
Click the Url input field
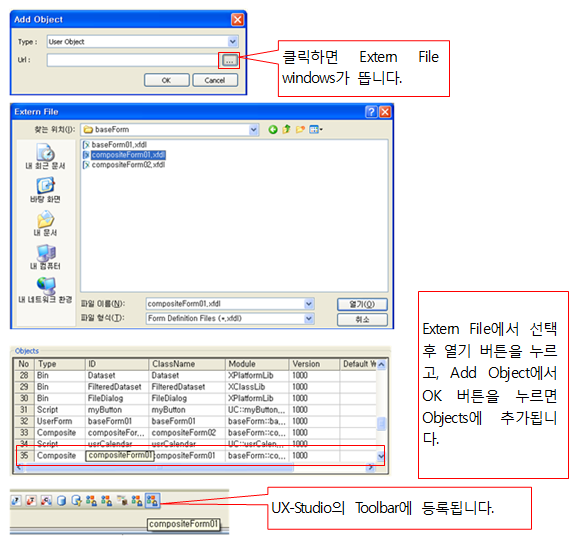pyautogui.click(x=133, y=60)
